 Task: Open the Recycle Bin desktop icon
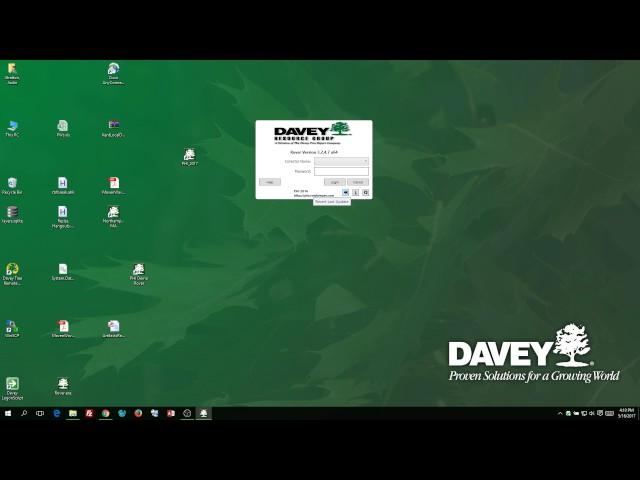12,185
